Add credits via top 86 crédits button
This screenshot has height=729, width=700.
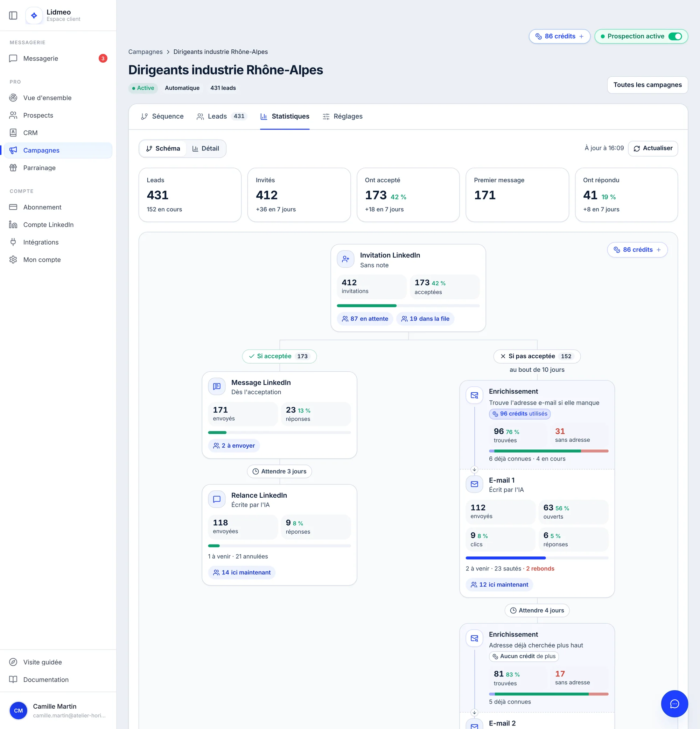pyautogui.click(x=559, y=36)
